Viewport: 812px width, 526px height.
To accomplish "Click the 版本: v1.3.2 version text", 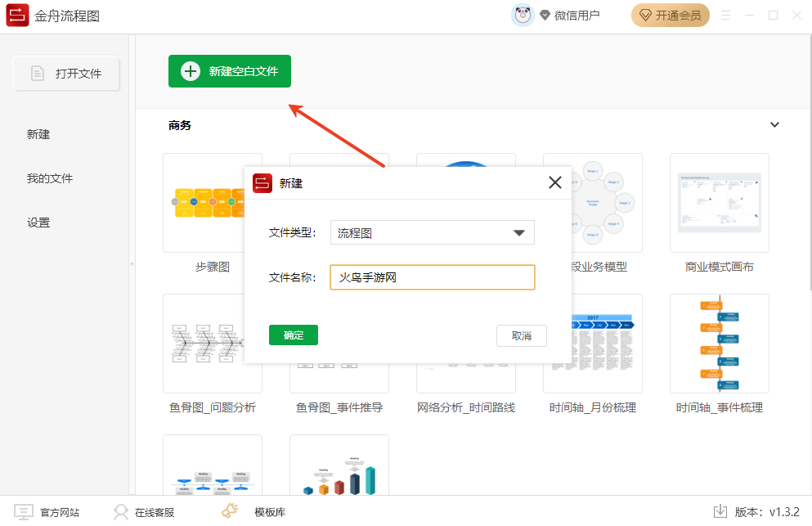I will pos(767,512).
